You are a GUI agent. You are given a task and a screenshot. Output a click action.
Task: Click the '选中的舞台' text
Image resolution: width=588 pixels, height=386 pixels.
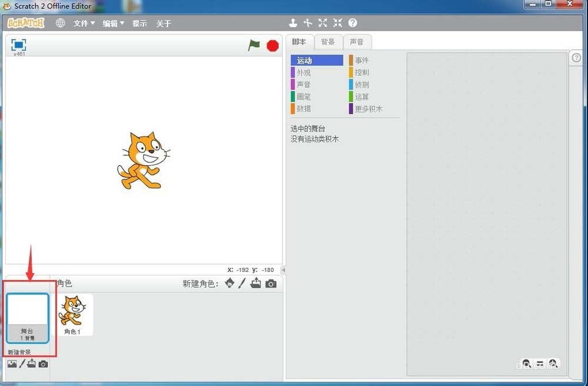[x=308, y=129]
